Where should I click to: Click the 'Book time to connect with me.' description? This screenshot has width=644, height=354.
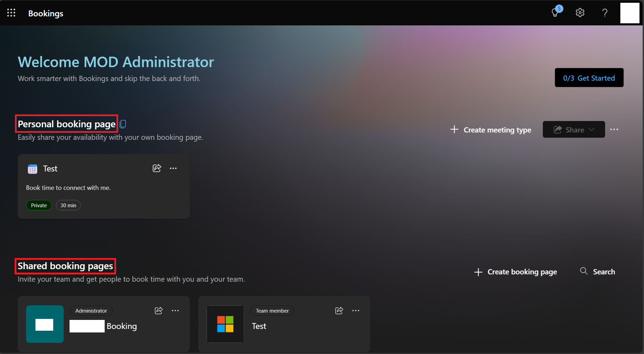(x=68, y=188)
